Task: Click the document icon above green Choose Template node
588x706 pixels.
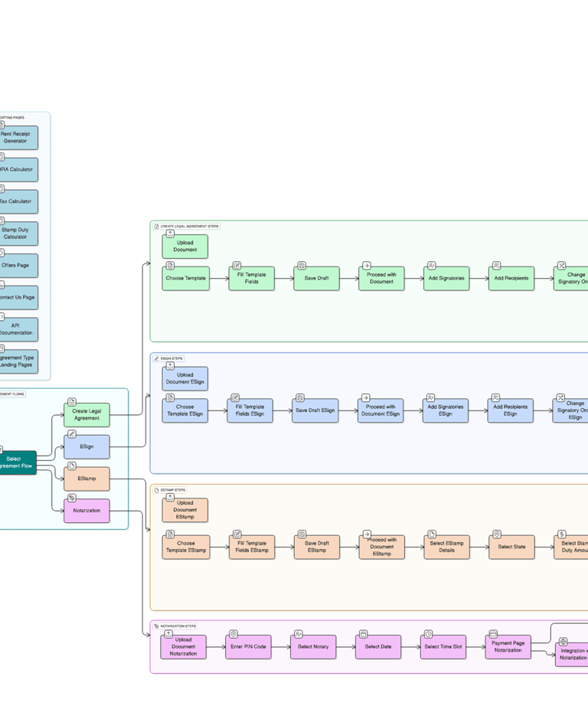Action: [170, 266]
